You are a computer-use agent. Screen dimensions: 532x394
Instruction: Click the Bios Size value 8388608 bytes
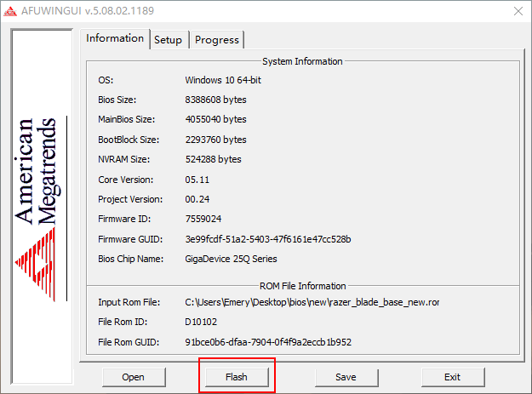[215, 100]
